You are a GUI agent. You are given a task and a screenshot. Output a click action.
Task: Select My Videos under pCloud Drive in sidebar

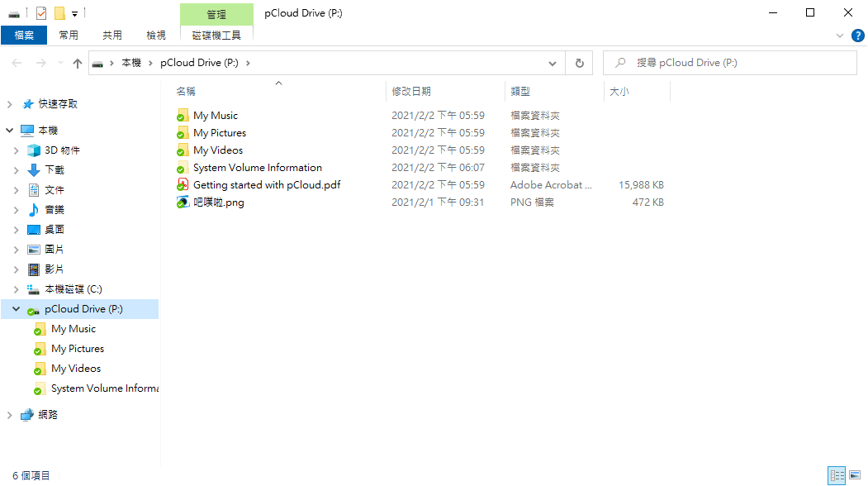[x=76, y=369]
